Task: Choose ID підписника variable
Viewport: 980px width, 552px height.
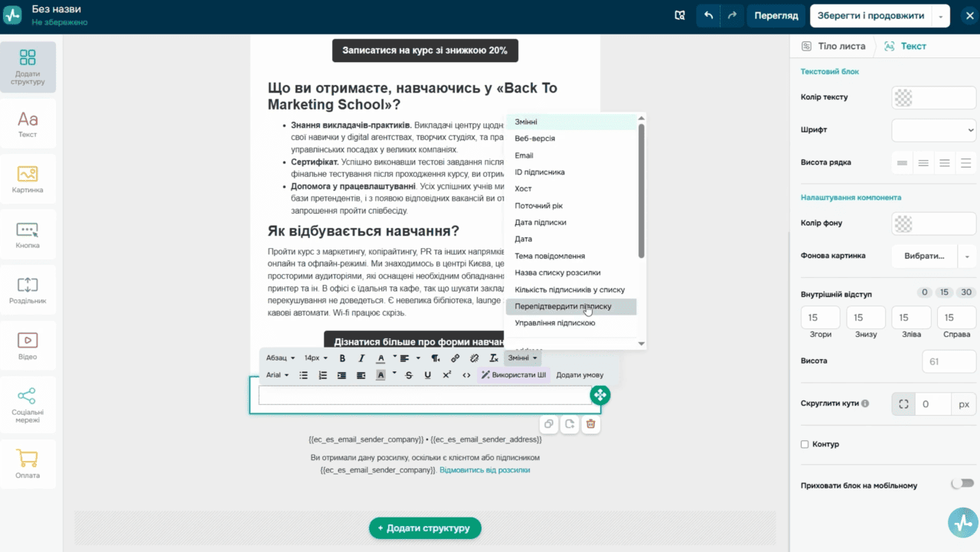Action: coord(570,172)
